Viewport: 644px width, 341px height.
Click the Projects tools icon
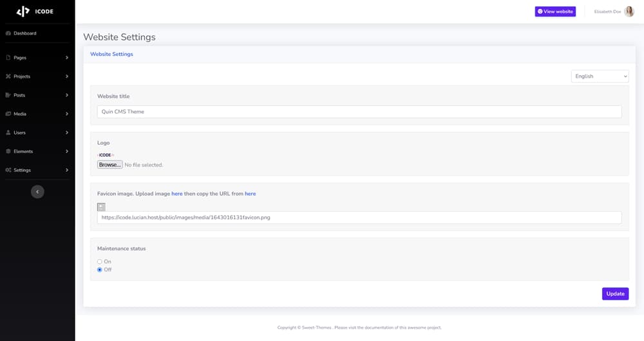8,77
